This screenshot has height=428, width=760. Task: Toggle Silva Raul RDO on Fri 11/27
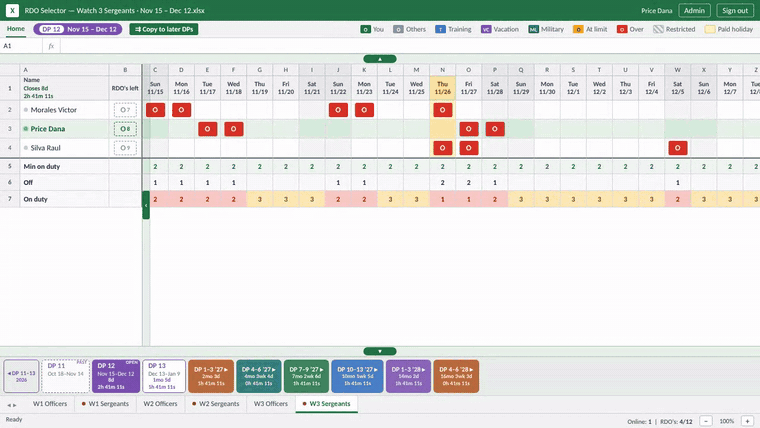tap(469, 148)
